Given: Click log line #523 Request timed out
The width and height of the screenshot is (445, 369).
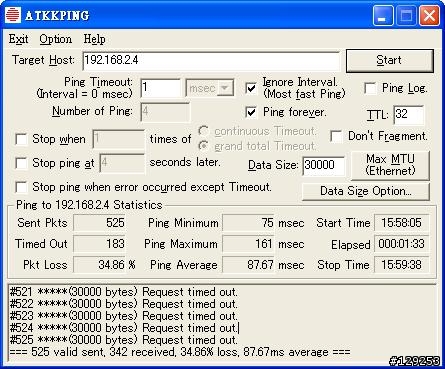Looking at the screenshot, I should click(123, 316).
